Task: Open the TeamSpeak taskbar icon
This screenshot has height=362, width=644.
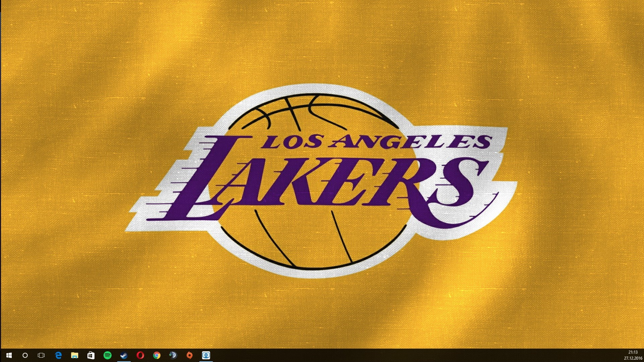Action: coord(173,355)
